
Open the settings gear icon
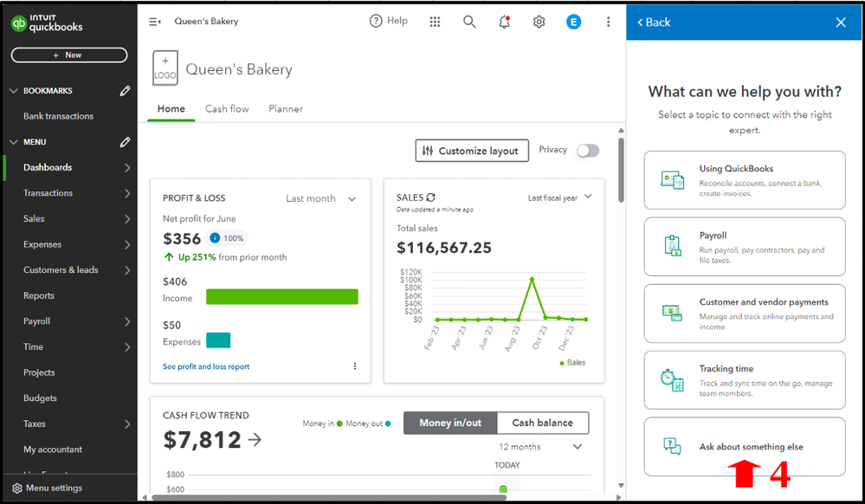pos(539,22)
